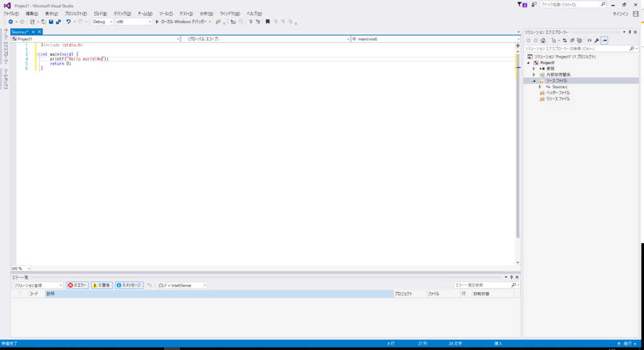Click the pending changes filter clock icon
The height and width of the screenshot is (350, 644).
click(x=553, y=41)
